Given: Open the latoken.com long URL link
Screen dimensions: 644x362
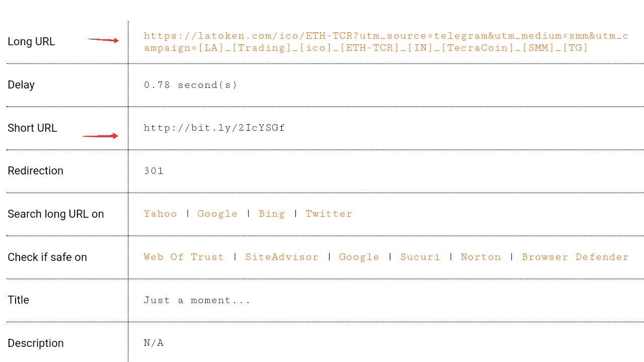Looking at the screenshot, I should click(x=386, y=42).
